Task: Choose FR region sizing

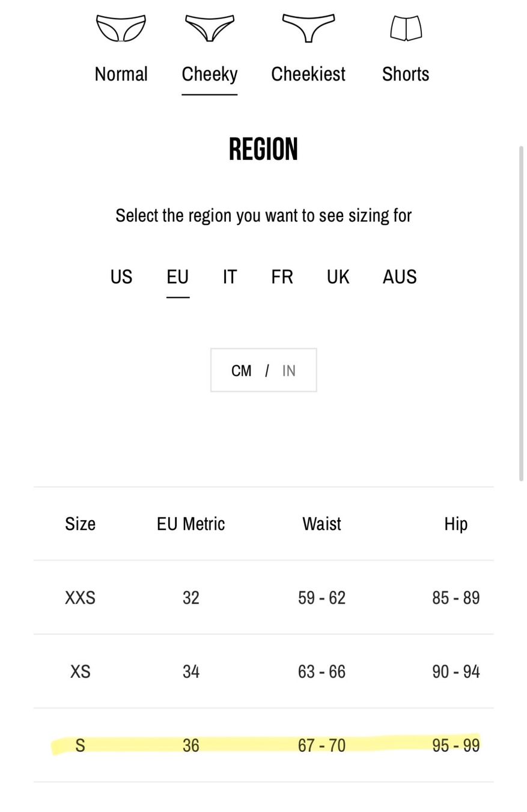Action: [x=282, y=277]
